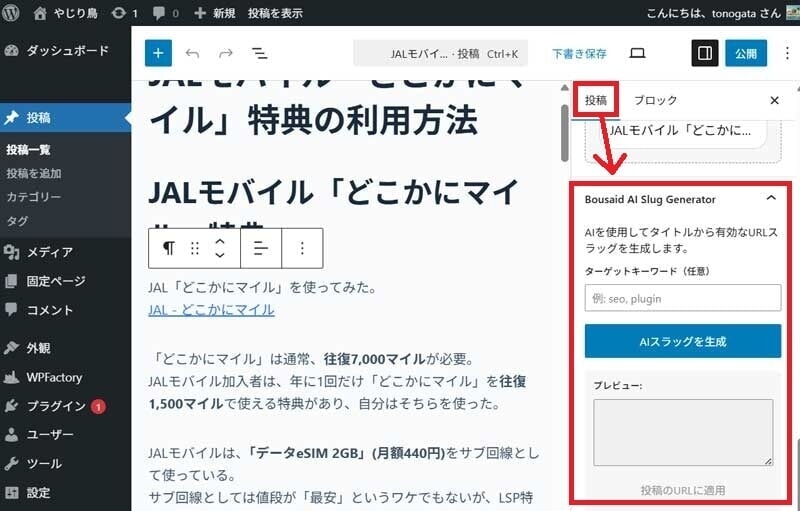
Task: Click the blue plus block inserter button
Action: pos(158,53)
